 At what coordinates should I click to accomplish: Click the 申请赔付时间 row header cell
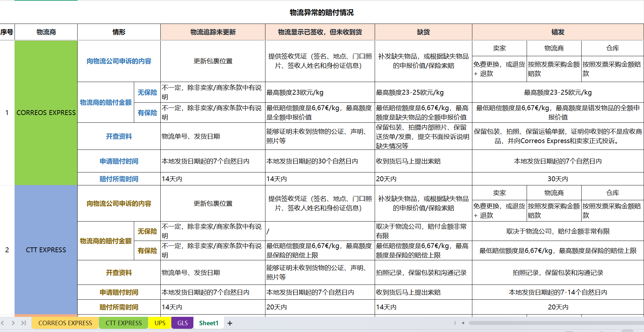click(119, 161)
